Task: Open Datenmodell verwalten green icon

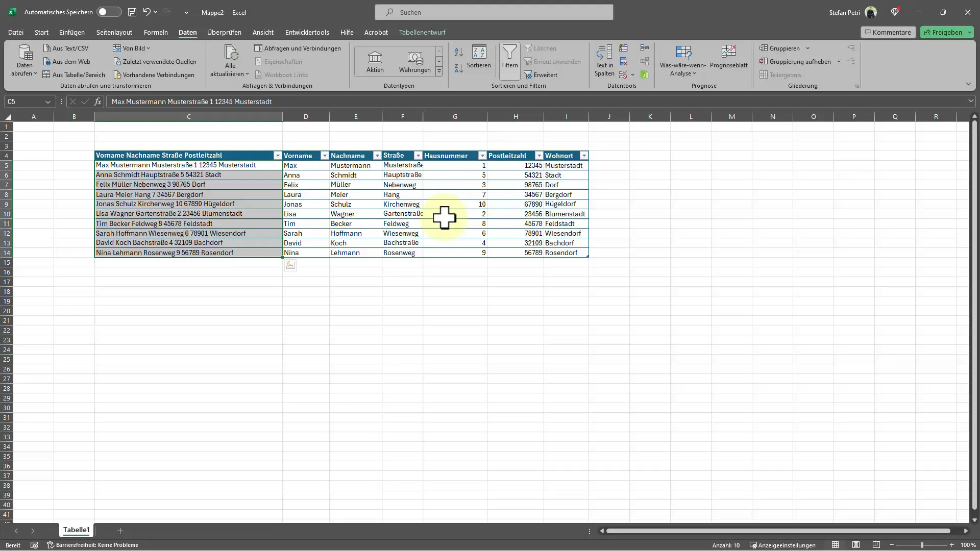Action: 645,75
